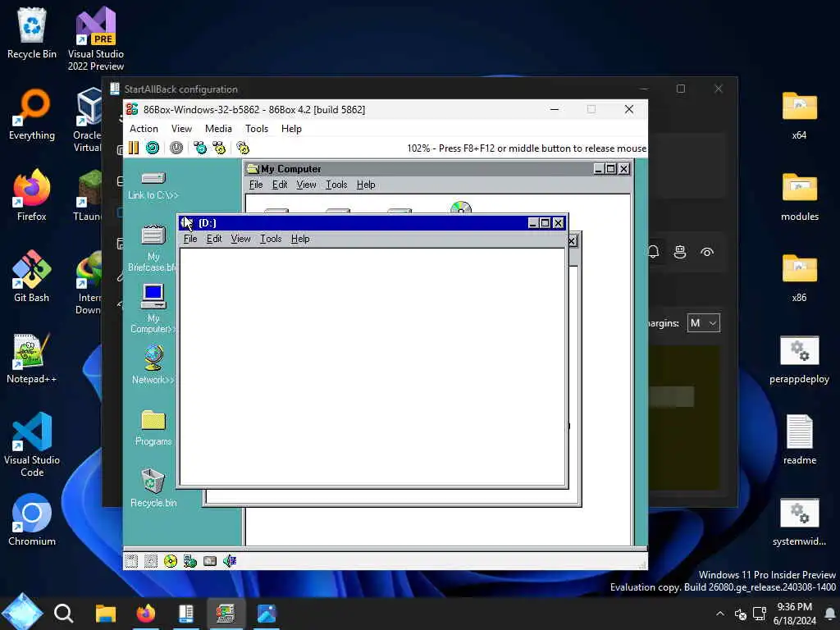Open 86Box Help menu
The width and height of the screenshot is (840, 630).
[291, 129]
